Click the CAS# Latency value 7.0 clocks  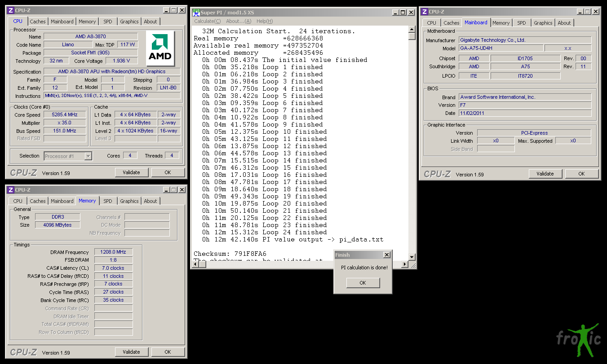tap(113, 268)
